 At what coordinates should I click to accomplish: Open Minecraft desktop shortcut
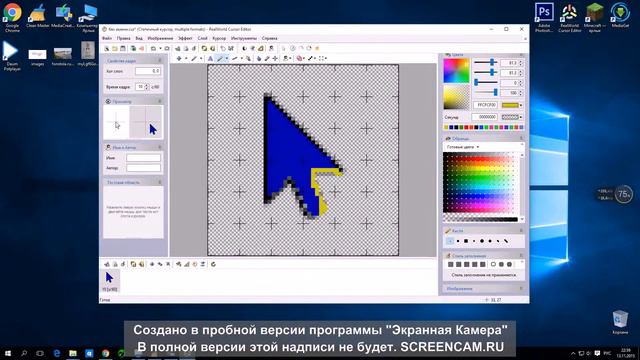pos(594,17)
